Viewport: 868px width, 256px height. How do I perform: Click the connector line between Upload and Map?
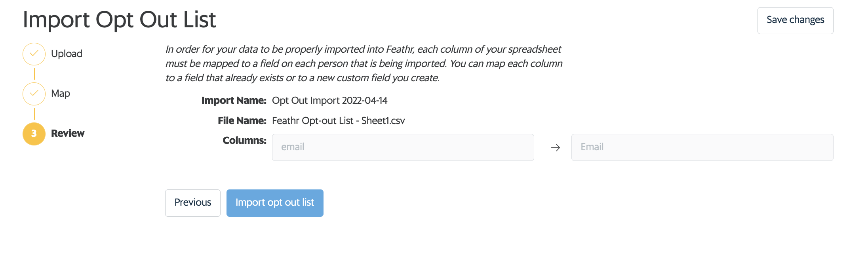pos(34,74)
